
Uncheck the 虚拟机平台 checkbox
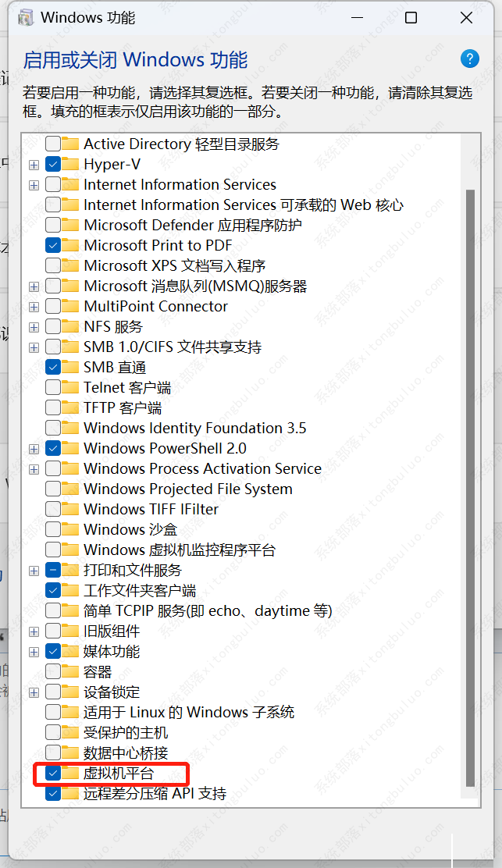[x=53, y=774]
